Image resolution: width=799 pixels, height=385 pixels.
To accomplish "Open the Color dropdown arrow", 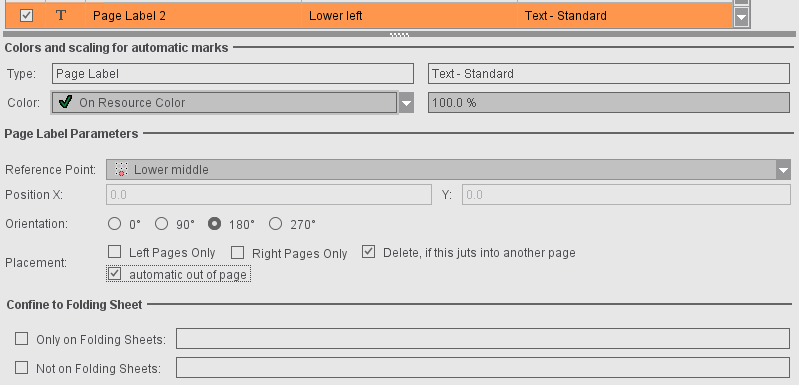I will pyautogui.click(x=406, y=102).
